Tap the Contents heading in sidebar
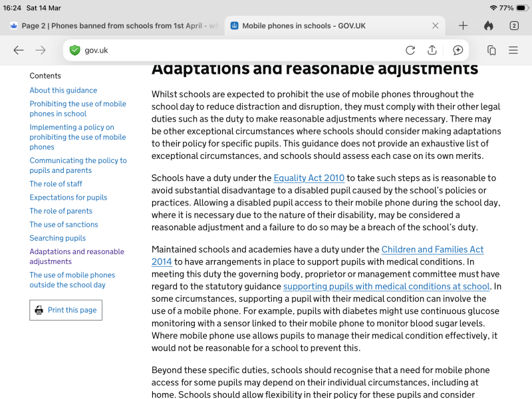Screen dimensions: 532x399 tap(45, 76)
